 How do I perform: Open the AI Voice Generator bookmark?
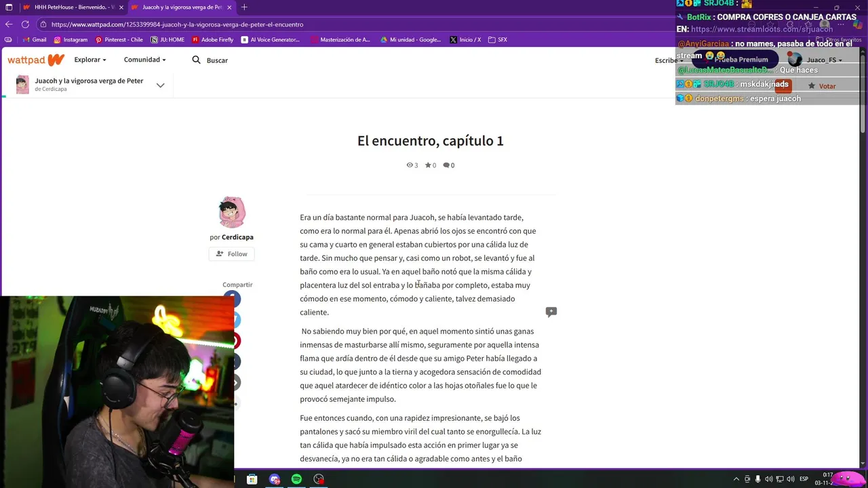click(270, 40)
